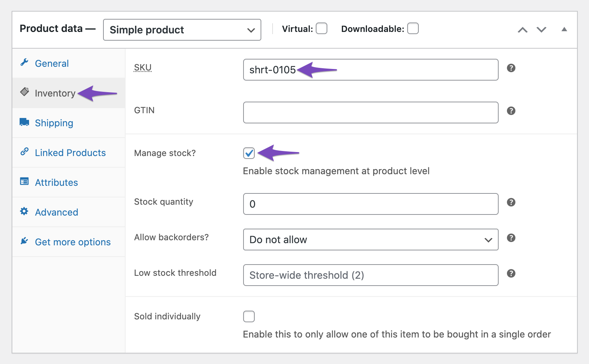Click the Manage stock? label
Screen dimensions: 589x364
pos(165,153)
